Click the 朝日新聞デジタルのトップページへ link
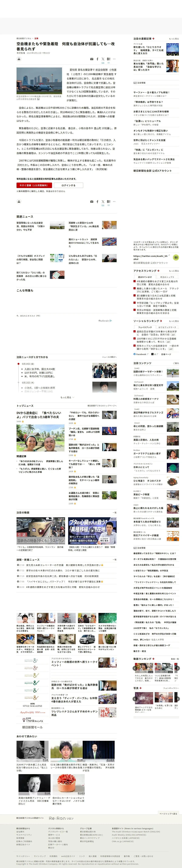Image resolution: width=182 pixels, height=868 pixels. click(x=102, y=406)
